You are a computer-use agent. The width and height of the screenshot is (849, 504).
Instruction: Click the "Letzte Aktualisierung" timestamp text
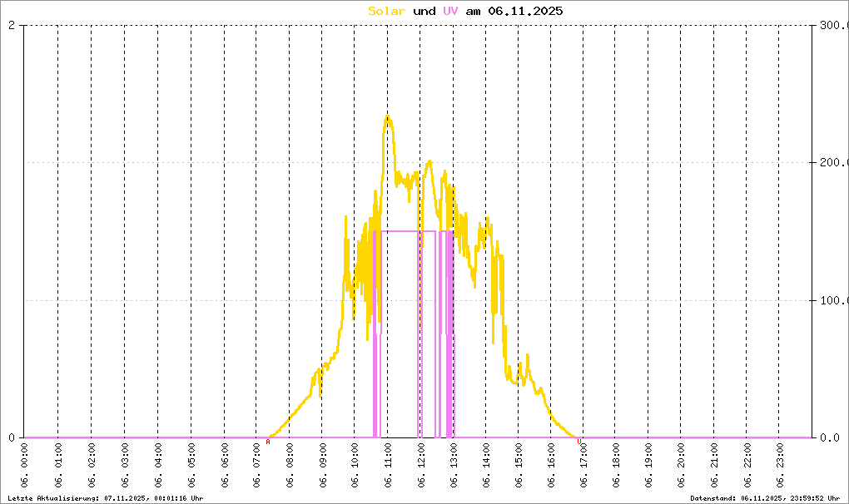point(104,497)
